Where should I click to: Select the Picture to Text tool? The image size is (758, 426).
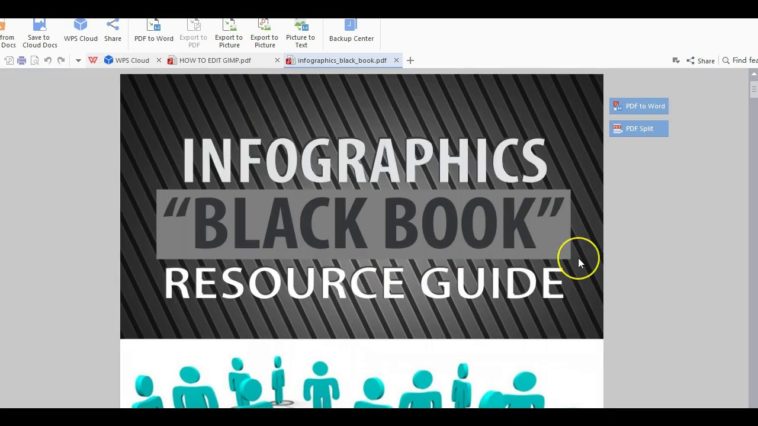click(x=300, y=31)
